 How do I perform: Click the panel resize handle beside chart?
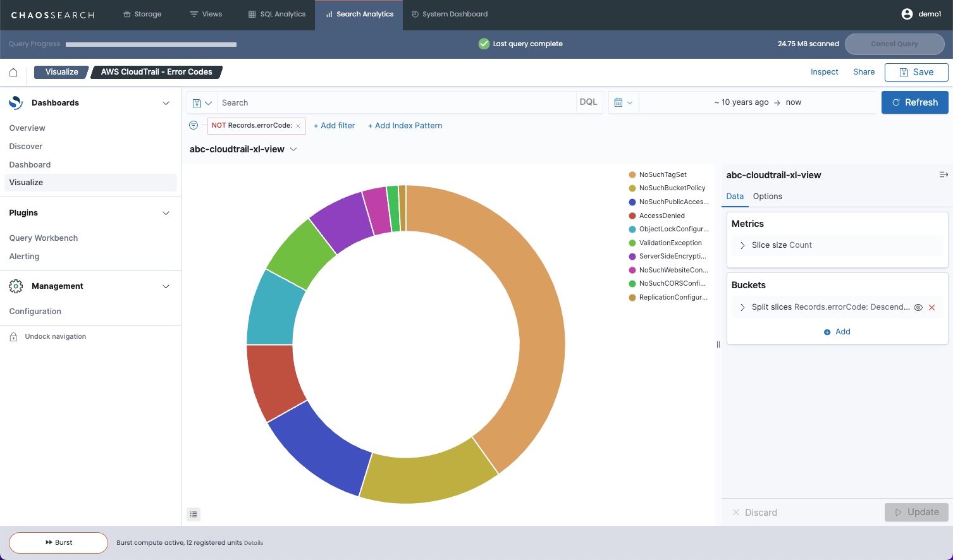[x=718, y=344]
